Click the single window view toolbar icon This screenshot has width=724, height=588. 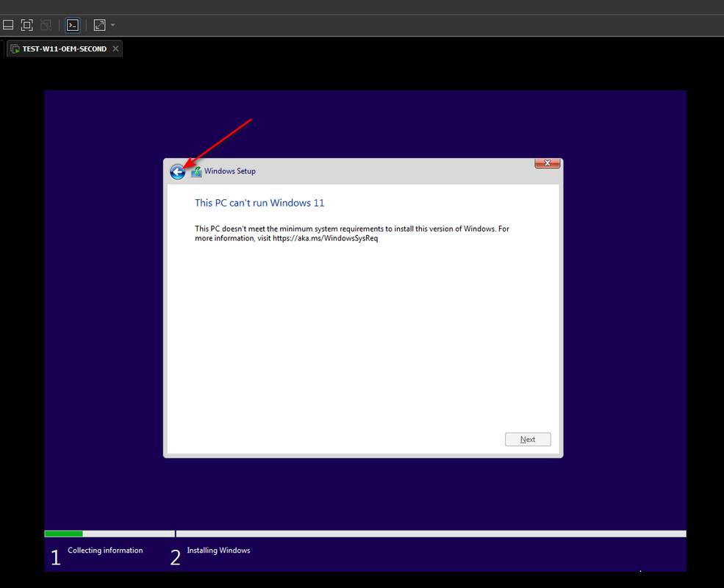click(8, 25)
